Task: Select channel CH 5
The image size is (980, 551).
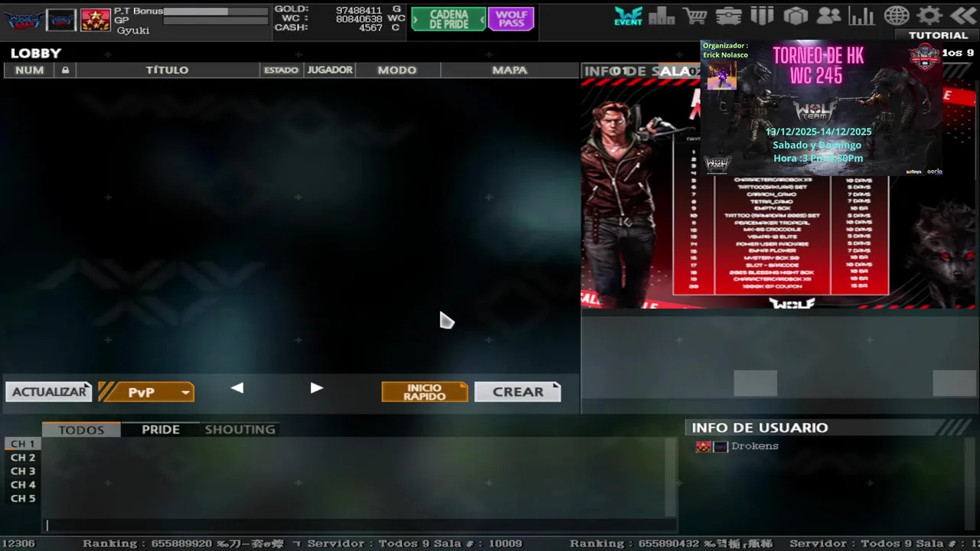Action: point(23,499)
